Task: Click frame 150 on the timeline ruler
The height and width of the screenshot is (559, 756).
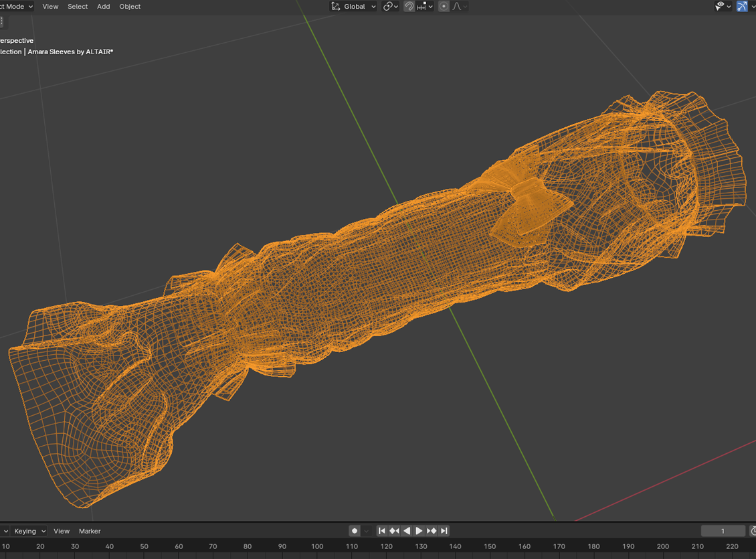Action: click(490, 546)
